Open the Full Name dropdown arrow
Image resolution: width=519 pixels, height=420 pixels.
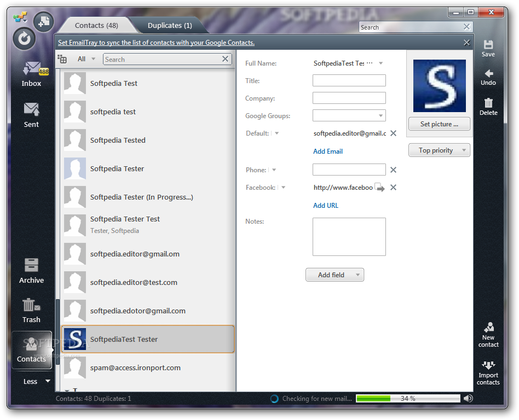click(x=381, y=63)
